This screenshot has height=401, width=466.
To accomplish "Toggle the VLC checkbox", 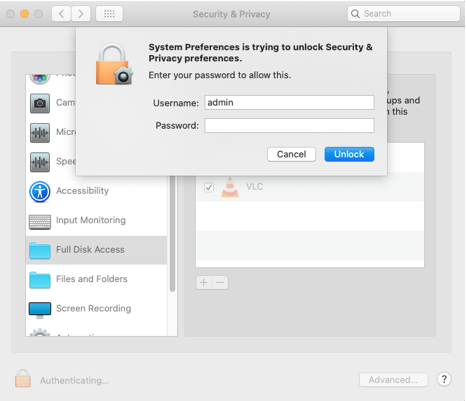I will point(209,187).
